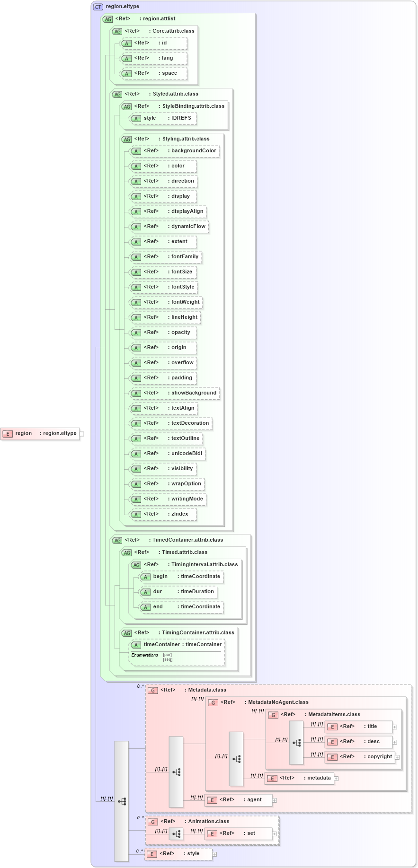Collapse the region element node
Screen dimensions: 418x868
point(82,434)
